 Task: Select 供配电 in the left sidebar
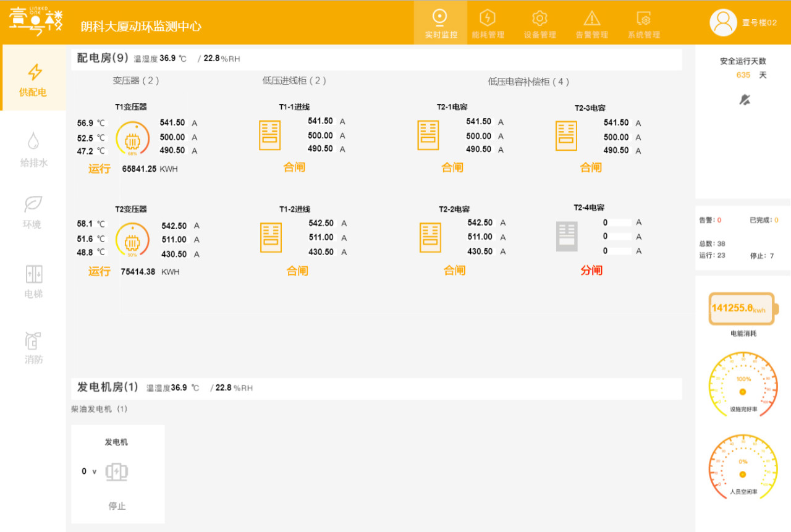[33, 80]
